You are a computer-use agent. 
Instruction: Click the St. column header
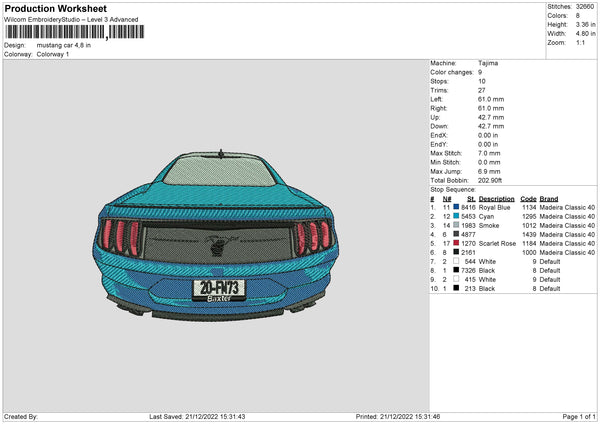[x=471, y=199]
